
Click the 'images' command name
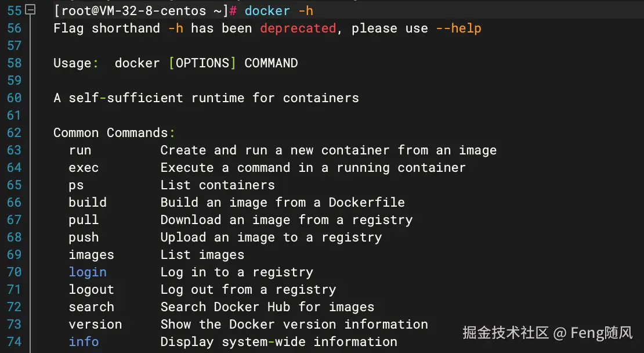pyautogui.click(x=91, y=254)
